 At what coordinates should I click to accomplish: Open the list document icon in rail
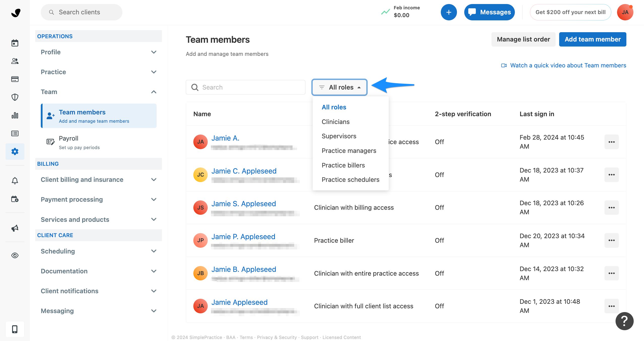(15, 134)
